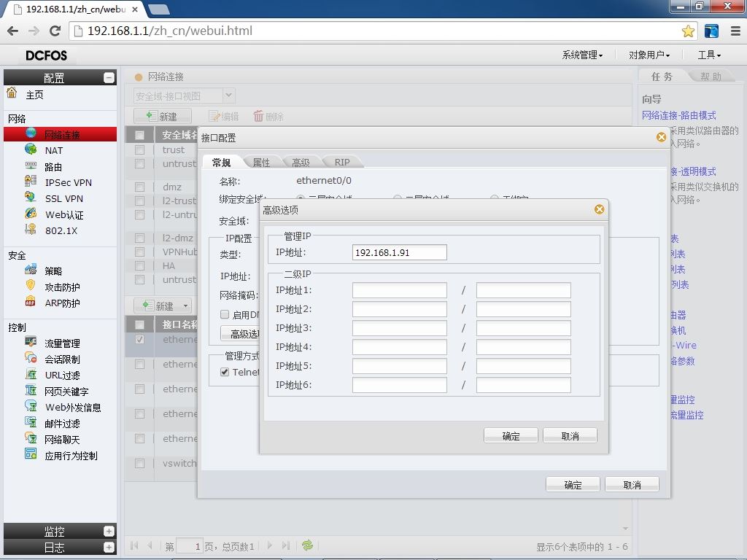Confirm 高级选项 with 确定 button
The image size is (747, 560).
click(x=511, y=436)
